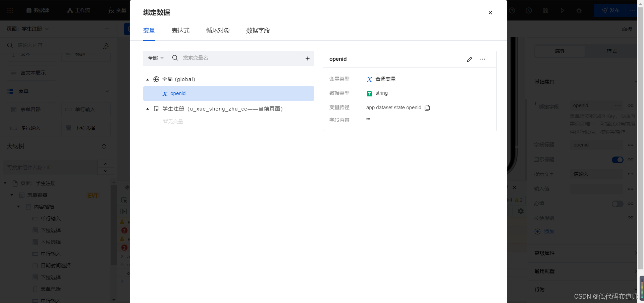Collapse the 页面: 学生注册 outline node

tap(5, 183)
